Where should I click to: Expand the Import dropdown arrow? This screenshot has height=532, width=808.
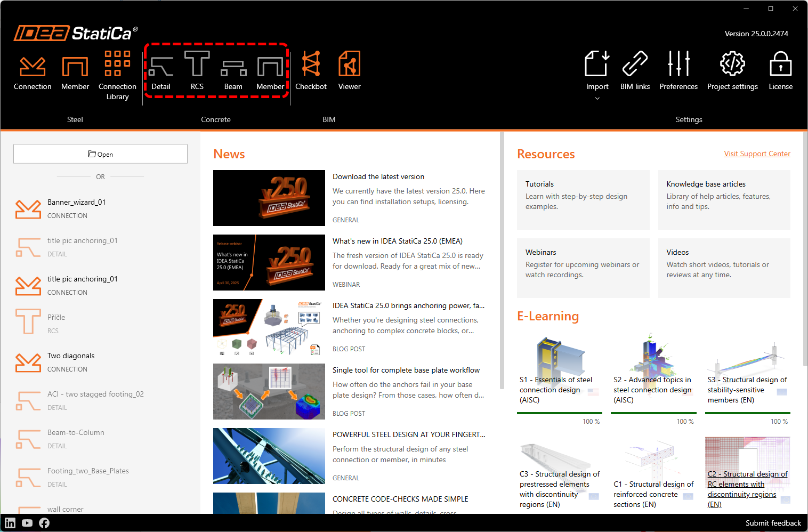point(597,99)
